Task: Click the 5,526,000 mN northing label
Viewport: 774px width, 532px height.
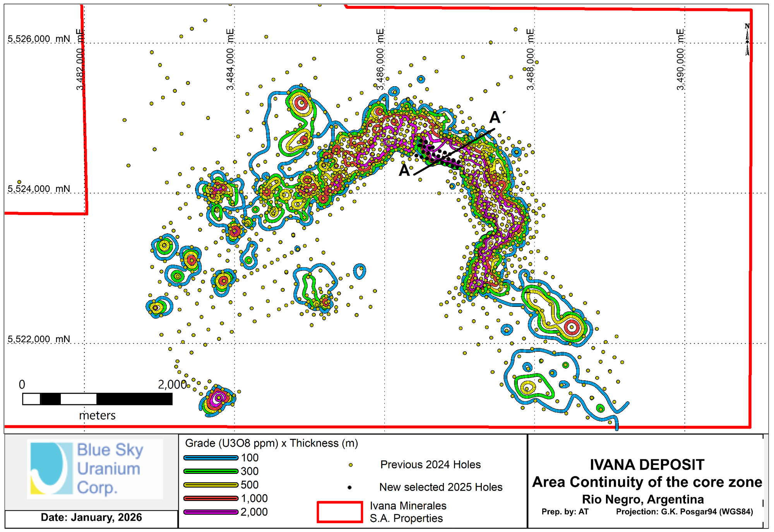Action: [39, 39]
